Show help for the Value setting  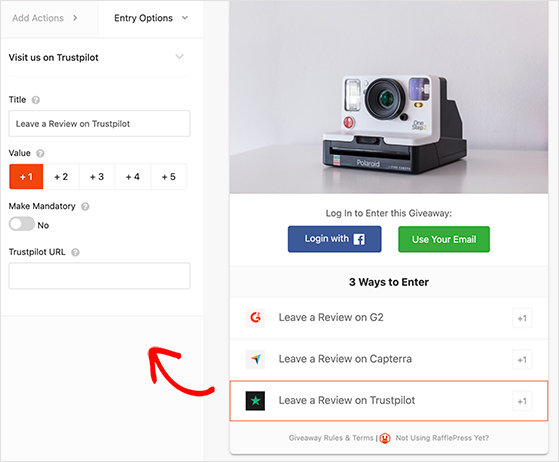click(40, 154)
